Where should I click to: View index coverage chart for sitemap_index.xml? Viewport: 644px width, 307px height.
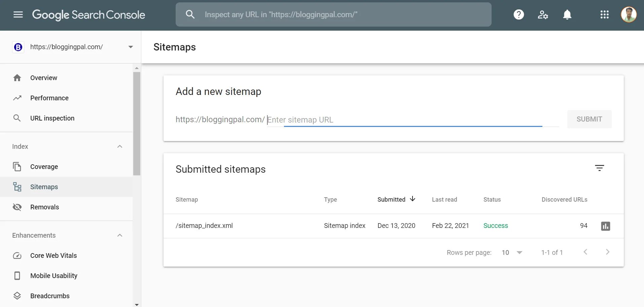click(605, 226)
